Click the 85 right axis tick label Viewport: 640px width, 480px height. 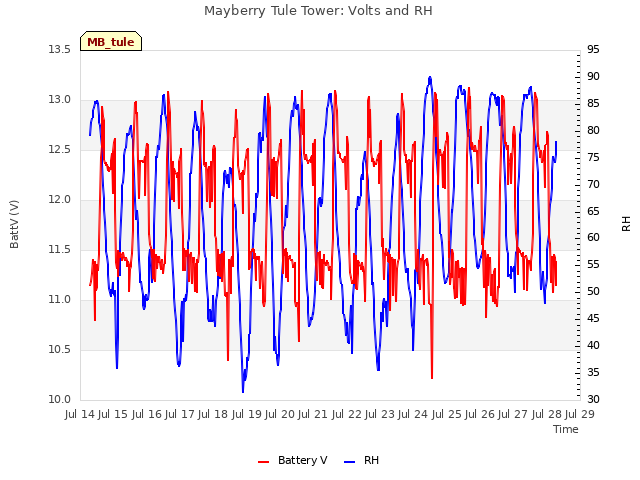593,103
